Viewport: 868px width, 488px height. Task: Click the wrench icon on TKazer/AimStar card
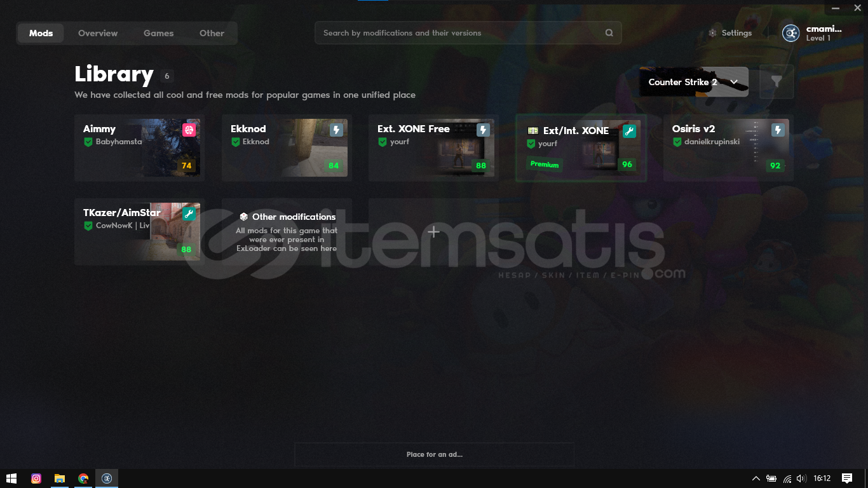(x=189, y=213)
